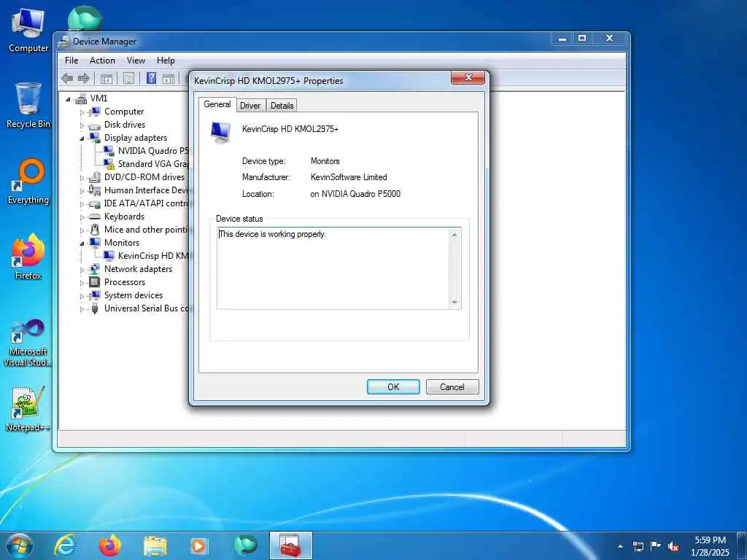Viewport: 747px width, 560px height.
Task: Switch to the Details tab
Action: (282, 106)
